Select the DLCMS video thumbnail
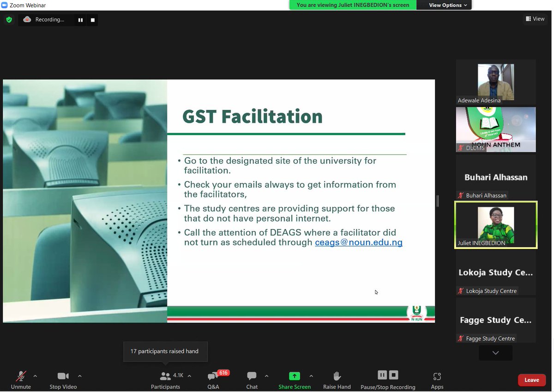 coord(496,130)
